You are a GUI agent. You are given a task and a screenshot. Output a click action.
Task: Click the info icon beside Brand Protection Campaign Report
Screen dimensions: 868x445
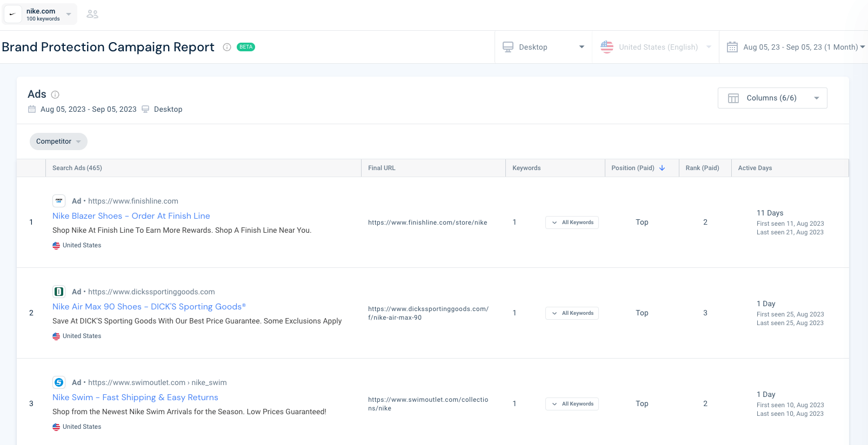[227, 47]
